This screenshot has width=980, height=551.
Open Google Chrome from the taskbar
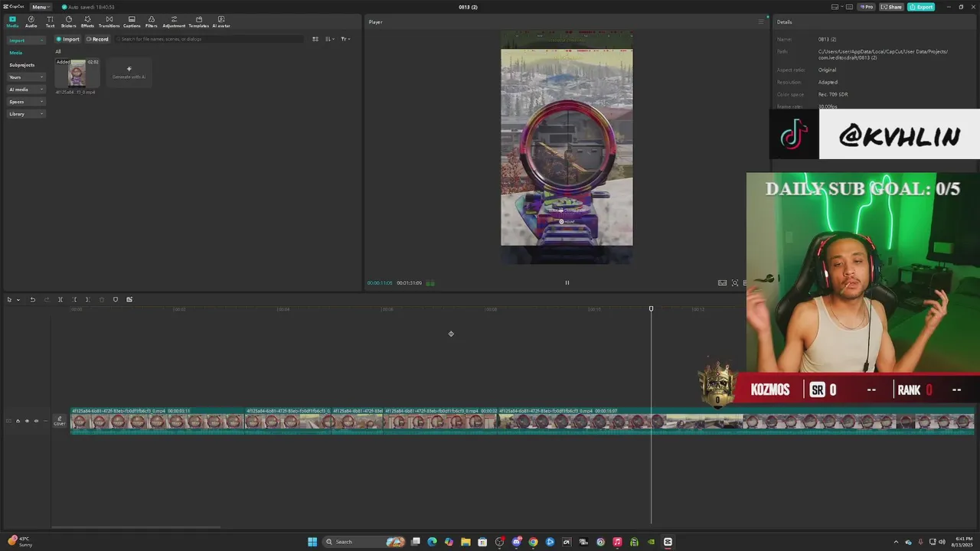[x=533, y=542]
